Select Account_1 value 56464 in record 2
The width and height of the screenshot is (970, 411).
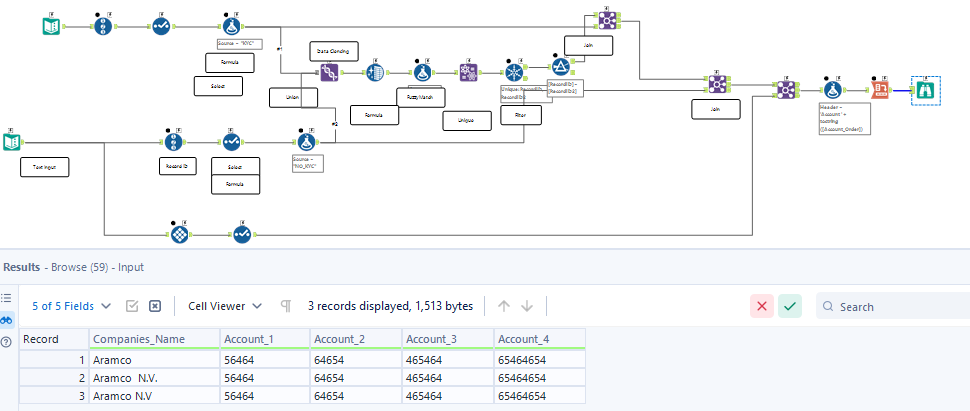click(265, 378)
